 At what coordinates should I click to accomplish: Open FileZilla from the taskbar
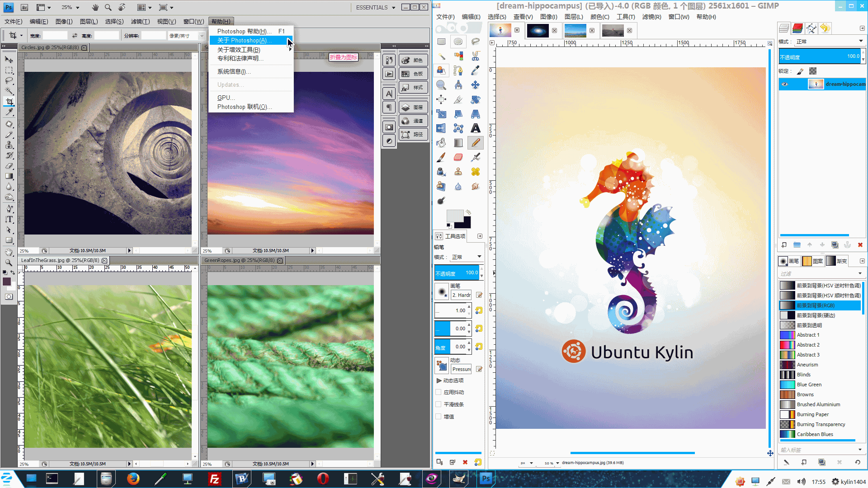[x=214, y=479]
